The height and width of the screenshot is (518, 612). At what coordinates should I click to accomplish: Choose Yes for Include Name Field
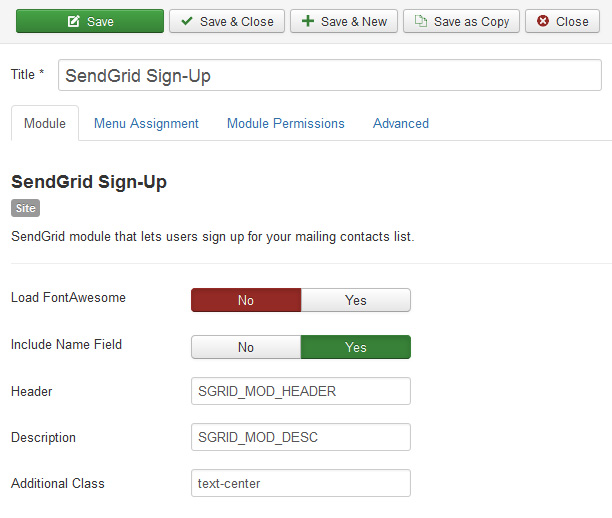[356, 347]
